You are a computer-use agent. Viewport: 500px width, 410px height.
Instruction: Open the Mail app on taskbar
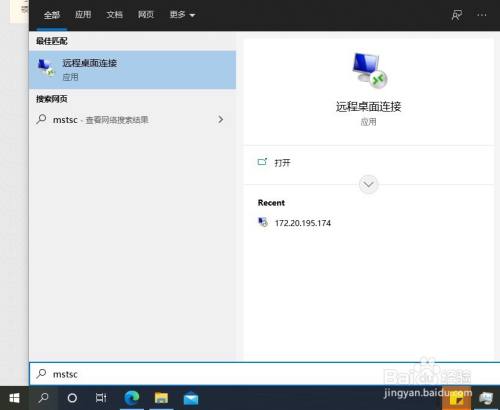coord(191,398)
